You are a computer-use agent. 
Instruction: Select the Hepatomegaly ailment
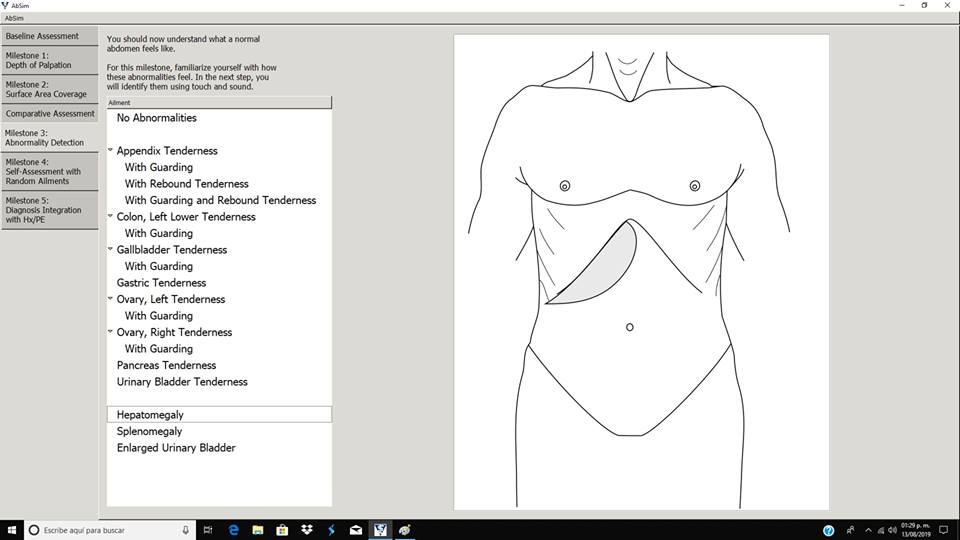pos(219,414)
